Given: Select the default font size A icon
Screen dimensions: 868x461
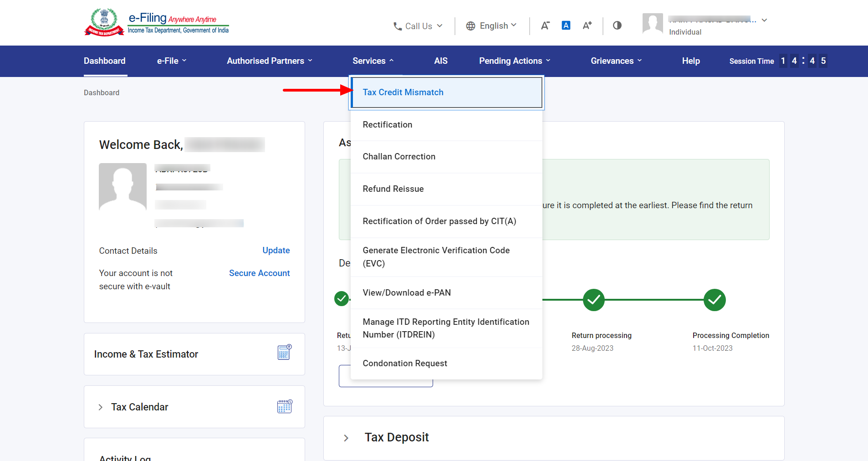Looking at the screenshot, I should click(x=566, y=26).
